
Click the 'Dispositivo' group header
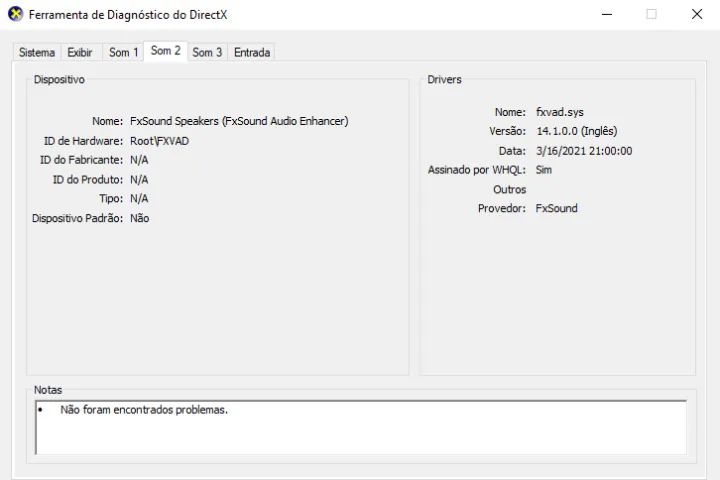pyautogui.click(x=59, y=79)
